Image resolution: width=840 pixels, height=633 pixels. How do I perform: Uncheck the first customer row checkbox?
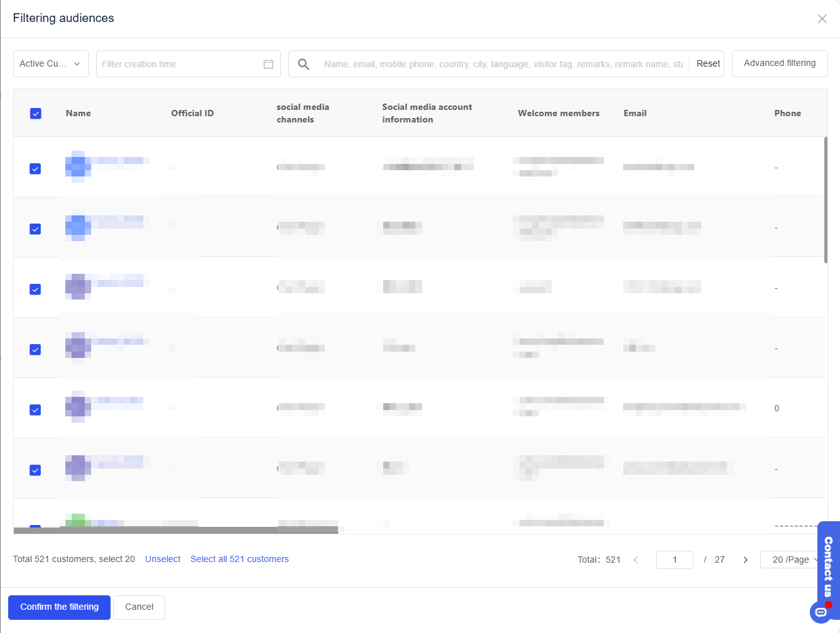pos(35,169)
